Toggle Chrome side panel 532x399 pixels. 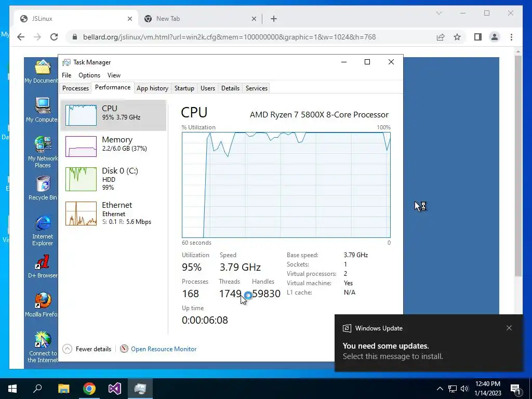pos(478,37)
